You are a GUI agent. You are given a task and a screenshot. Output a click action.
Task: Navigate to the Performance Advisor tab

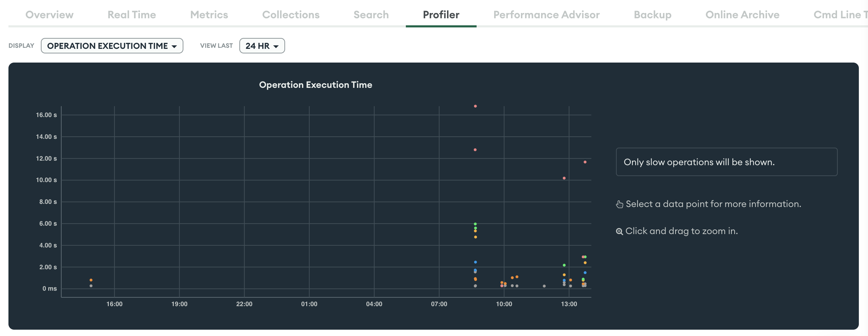point(546,15)
